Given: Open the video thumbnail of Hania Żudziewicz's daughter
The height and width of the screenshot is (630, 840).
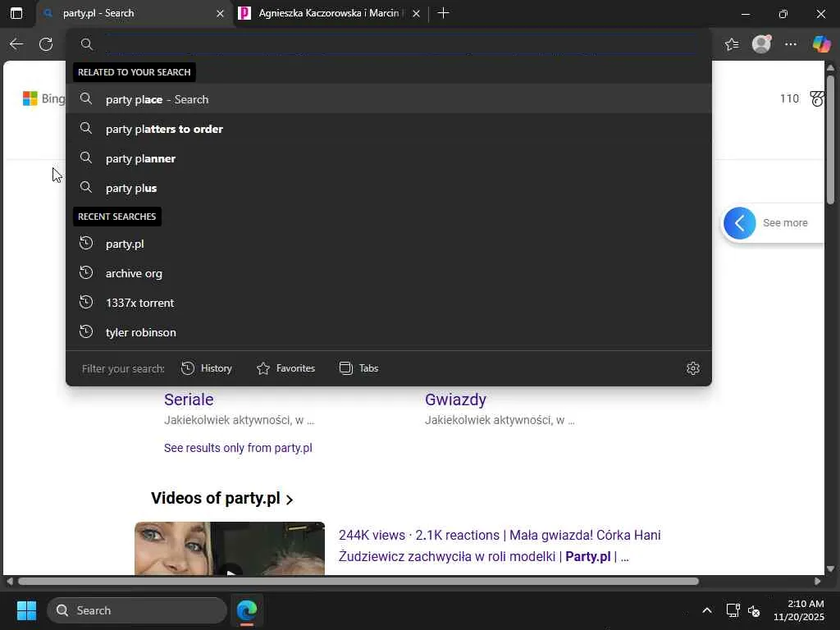Looking at the screenshot, I should [x=230, y=549].
